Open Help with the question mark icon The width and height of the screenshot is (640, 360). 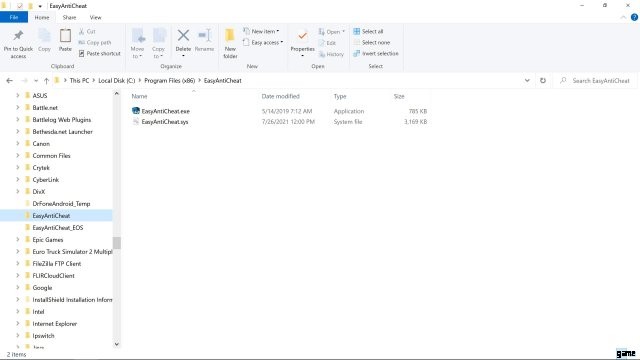click(634, 17)
